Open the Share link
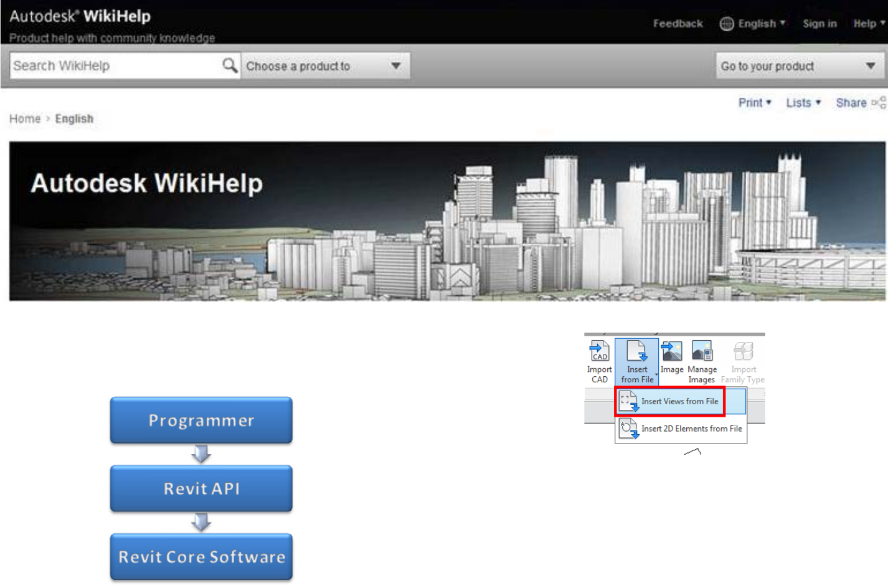 (x=851, y=103)
